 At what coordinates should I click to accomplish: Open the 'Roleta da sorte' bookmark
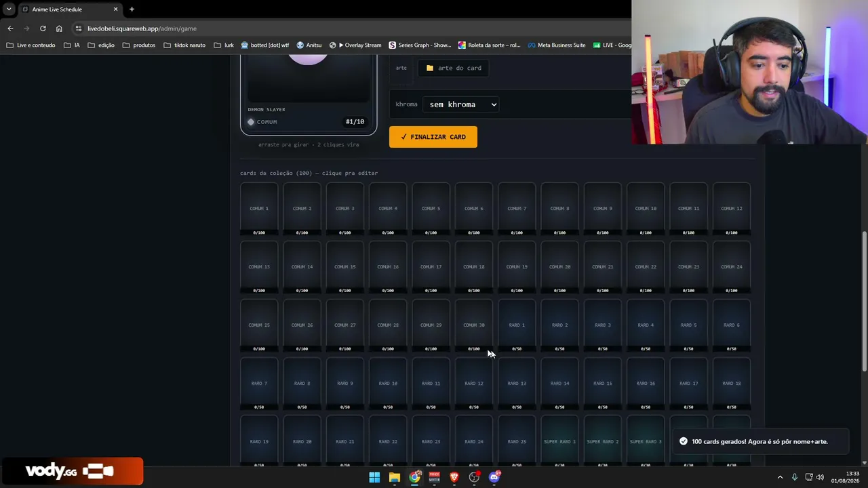489,45
